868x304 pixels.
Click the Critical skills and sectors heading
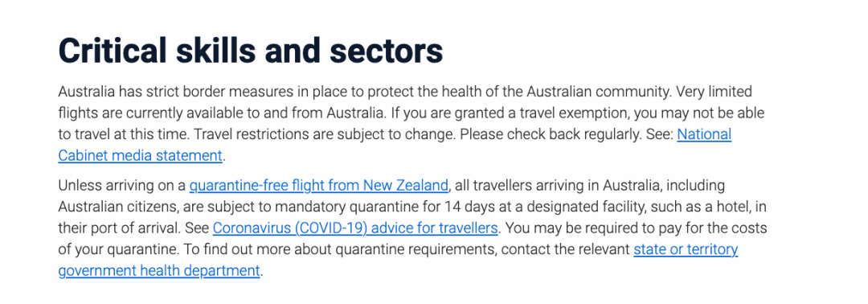pos(250,51)
